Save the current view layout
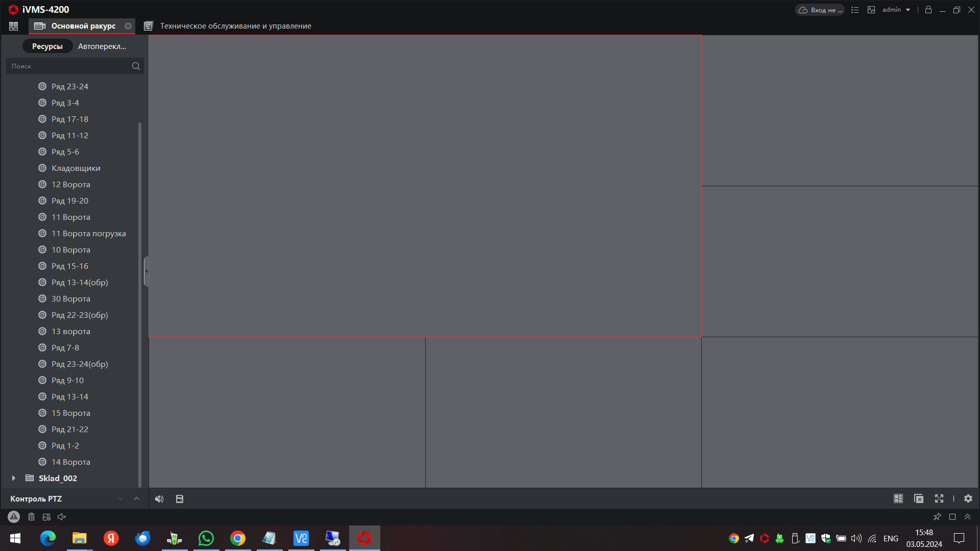 (180, 499)
